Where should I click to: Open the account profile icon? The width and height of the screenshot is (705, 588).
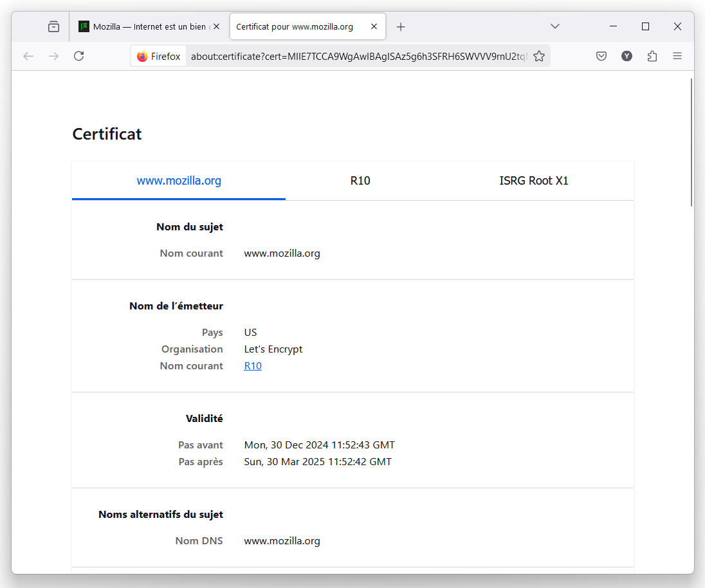tap(627, 56)
